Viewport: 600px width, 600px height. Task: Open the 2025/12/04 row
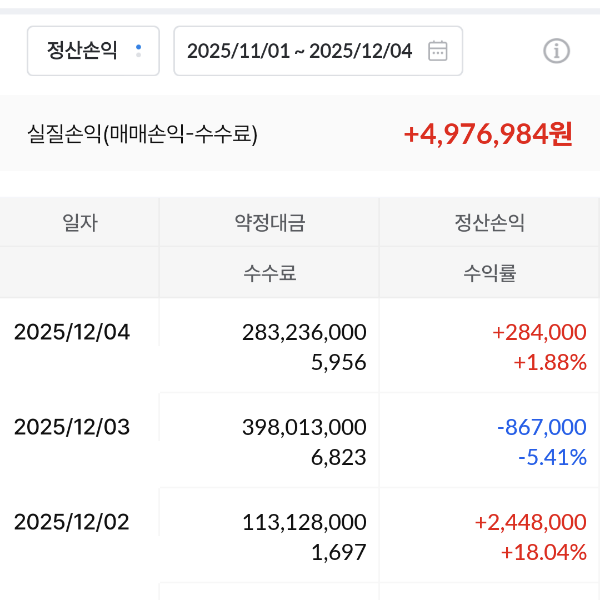[x=72, y=332]
